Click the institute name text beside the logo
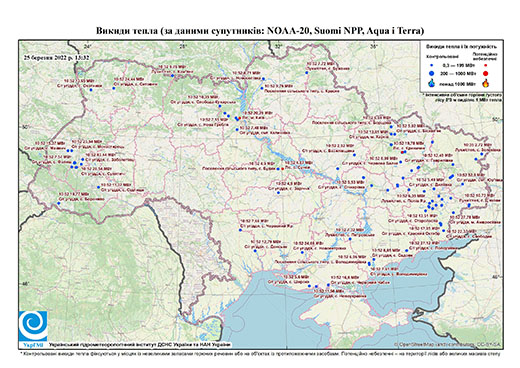 pyautogui.click(x=139, y=344)
